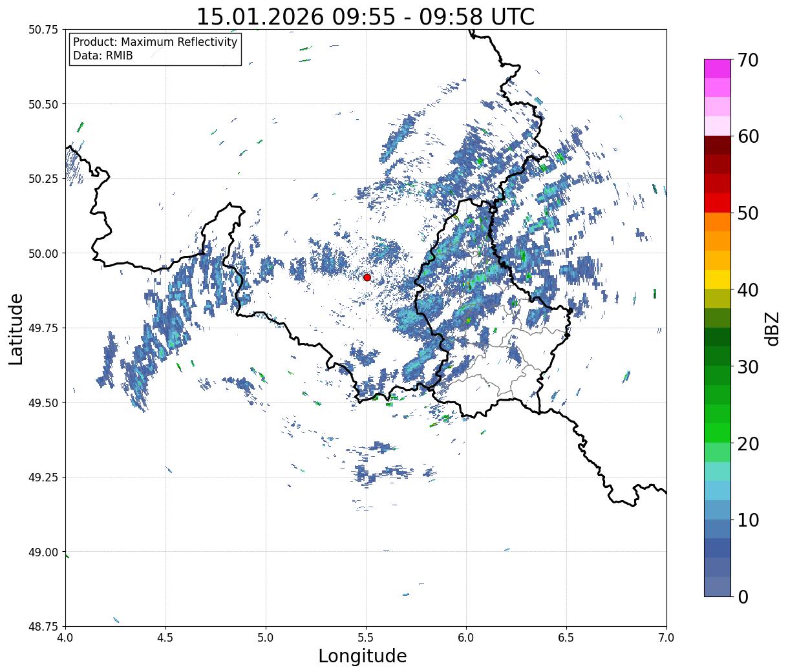Pick the olive swatch just below 40 dBZ
Image resolution: width=788 pixels, height=672 pixels.
(x=718, y=299)
